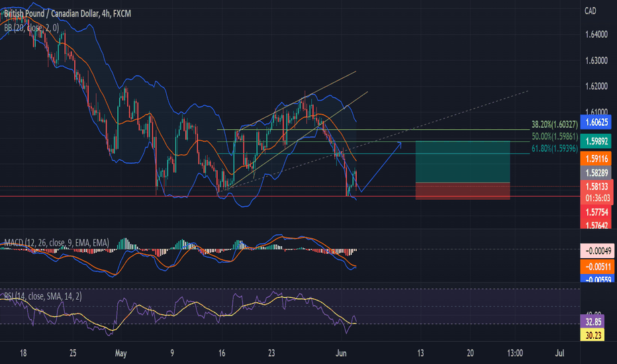Click the yellow RSI average value 30.23

pyautogui.click(x=593, y=336)
